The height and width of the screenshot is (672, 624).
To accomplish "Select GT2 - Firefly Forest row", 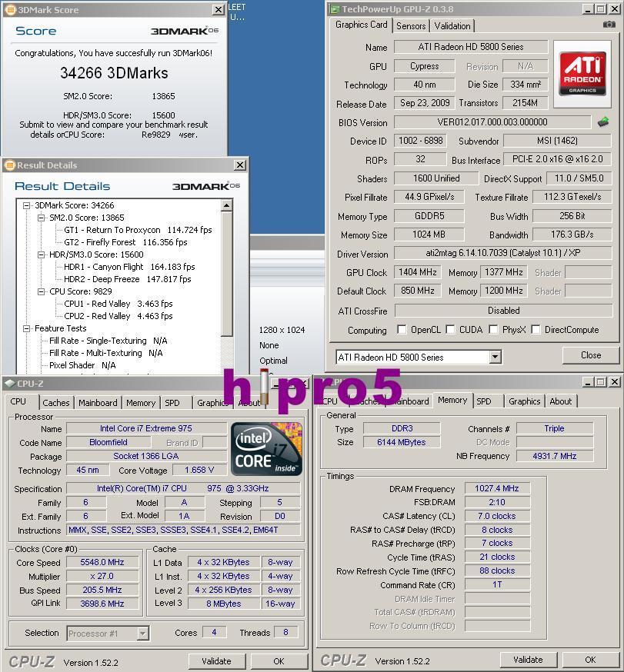I will 125,242.
